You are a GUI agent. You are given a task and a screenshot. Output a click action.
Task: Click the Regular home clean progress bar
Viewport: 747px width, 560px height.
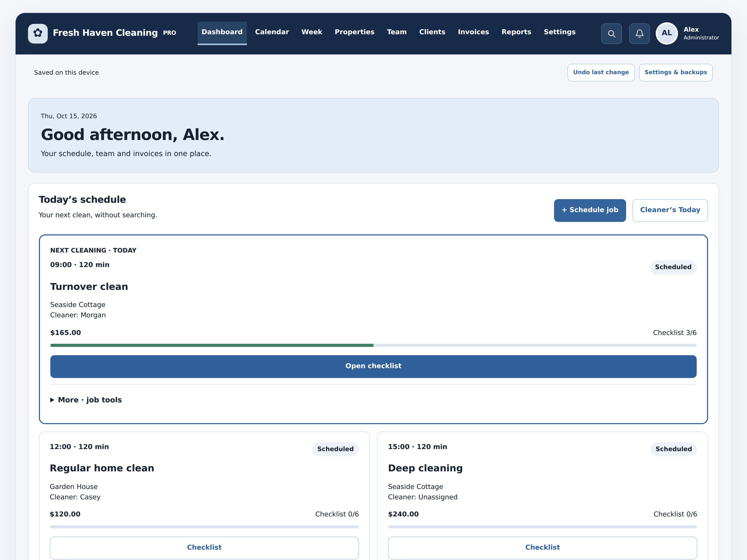(x=204, y=527)
